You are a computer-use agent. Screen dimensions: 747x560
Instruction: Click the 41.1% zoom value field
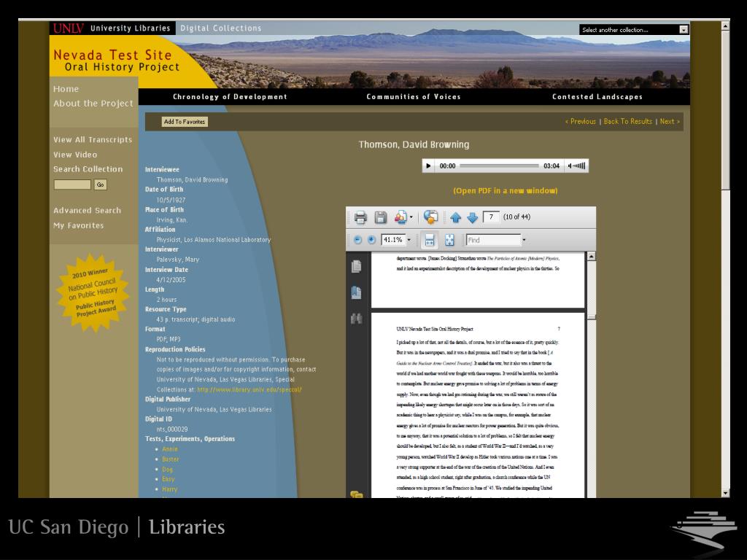click(x=393, y=239)
